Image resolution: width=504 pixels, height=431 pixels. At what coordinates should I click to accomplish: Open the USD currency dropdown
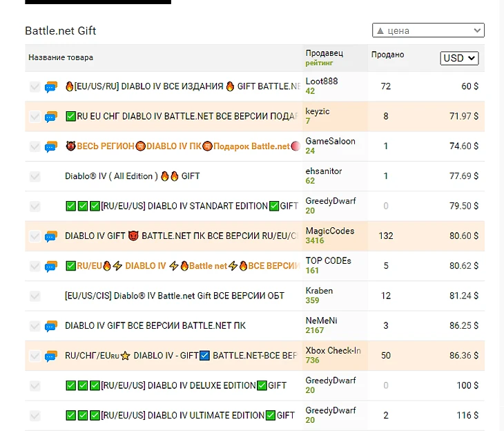tap(459, 58)
